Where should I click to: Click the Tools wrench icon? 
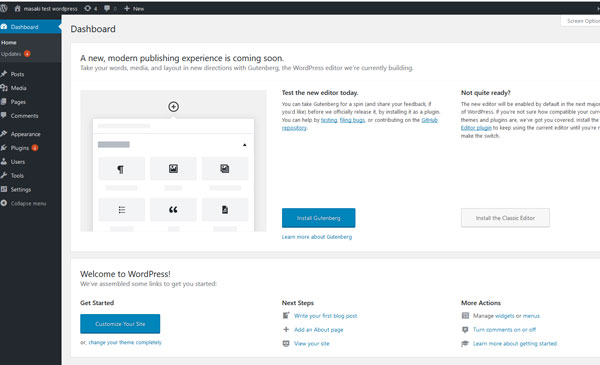(x=4, y=175)
